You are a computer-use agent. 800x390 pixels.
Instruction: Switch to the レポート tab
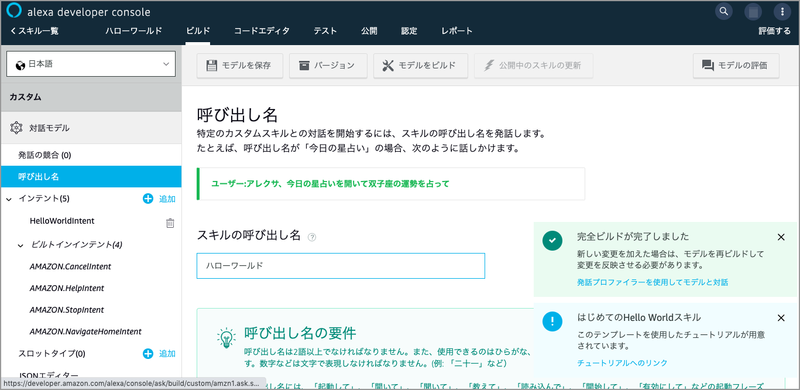pos(457,31)
